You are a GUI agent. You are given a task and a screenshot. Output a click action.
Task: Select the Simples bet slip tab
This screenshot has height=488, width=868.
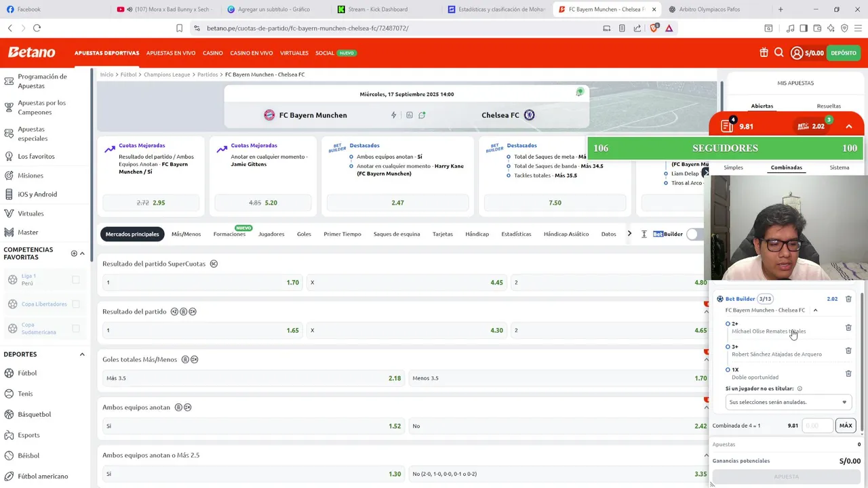(733, 167)
